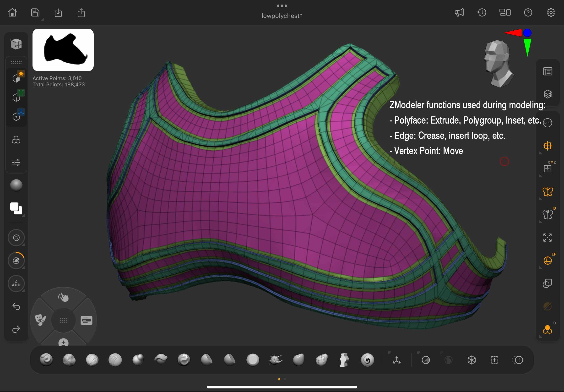
Task: Choose the Move Topological mesh brush
Action: pos(321,360)
